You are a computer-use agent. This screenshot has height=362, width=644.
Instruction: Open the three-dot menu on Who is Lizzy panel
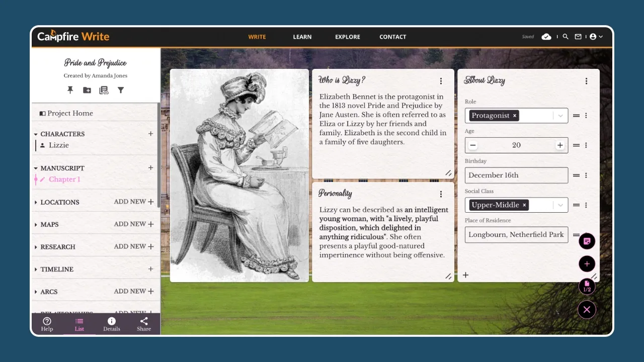click(x=441, y=81)
